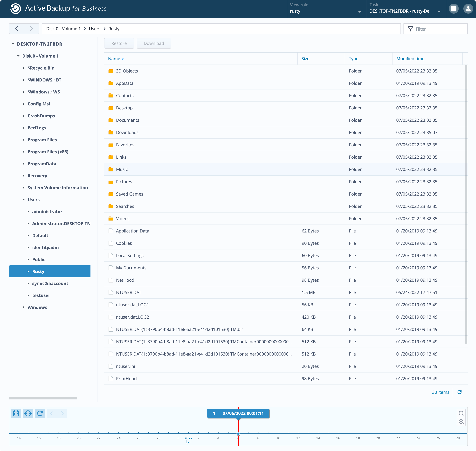Click the ntuser.ini file icon

click(x=111, y=366)
